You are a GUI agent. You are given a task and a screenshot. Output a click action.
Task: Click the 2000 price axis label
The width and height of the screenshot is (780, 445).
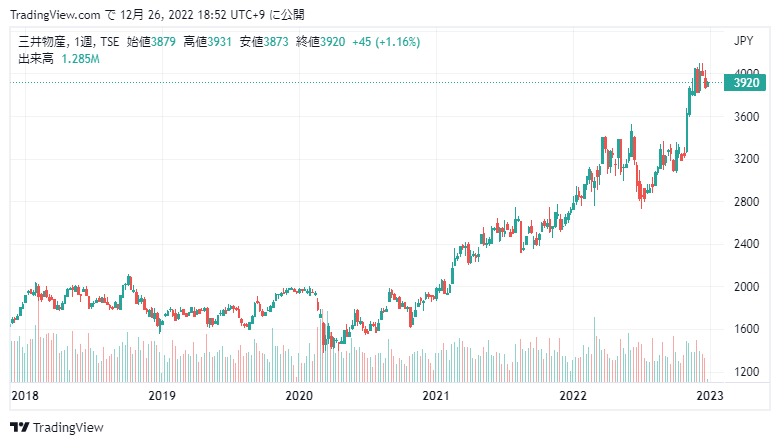coord(747,287)
